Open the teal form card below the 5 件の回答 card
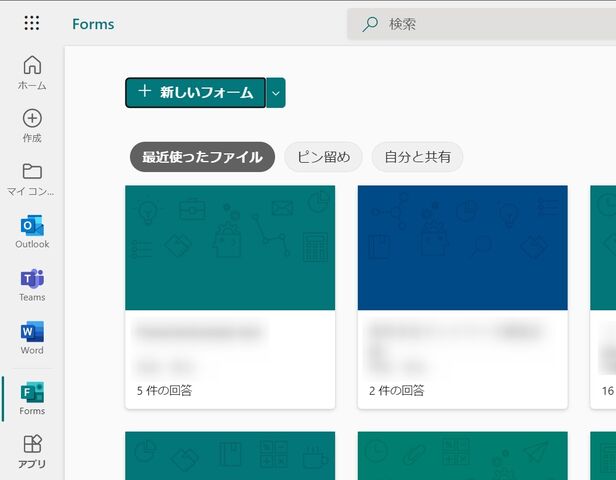The height and width of the screenshot is (480, 616). pyautogui.click(x=230, y=456)
